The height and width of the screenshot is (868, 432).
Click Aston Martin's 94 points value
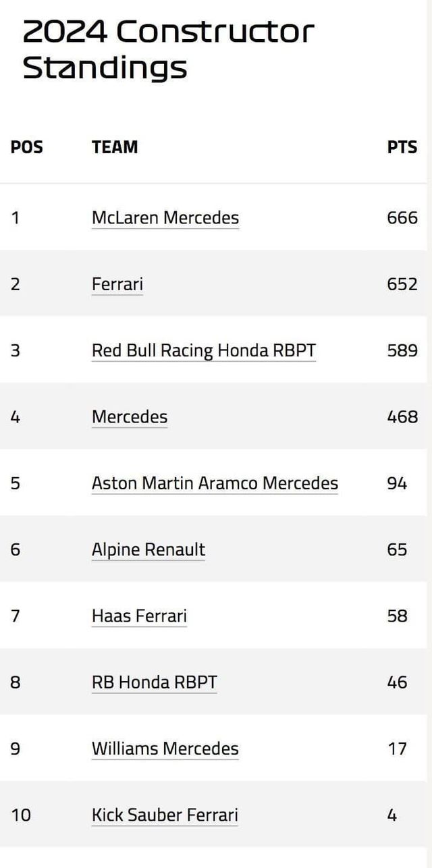397,483
